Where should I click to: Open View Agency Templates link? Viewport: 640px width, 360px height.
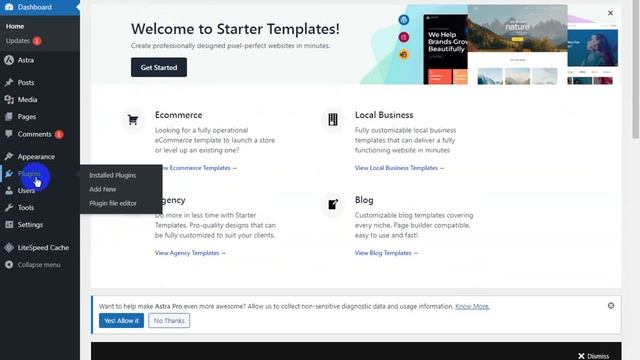190,253
